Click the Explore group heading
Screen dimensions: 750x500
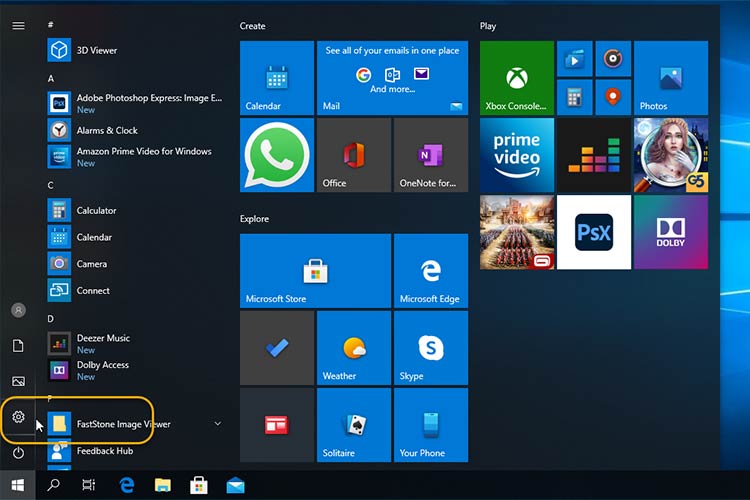[x=254, y=219]
